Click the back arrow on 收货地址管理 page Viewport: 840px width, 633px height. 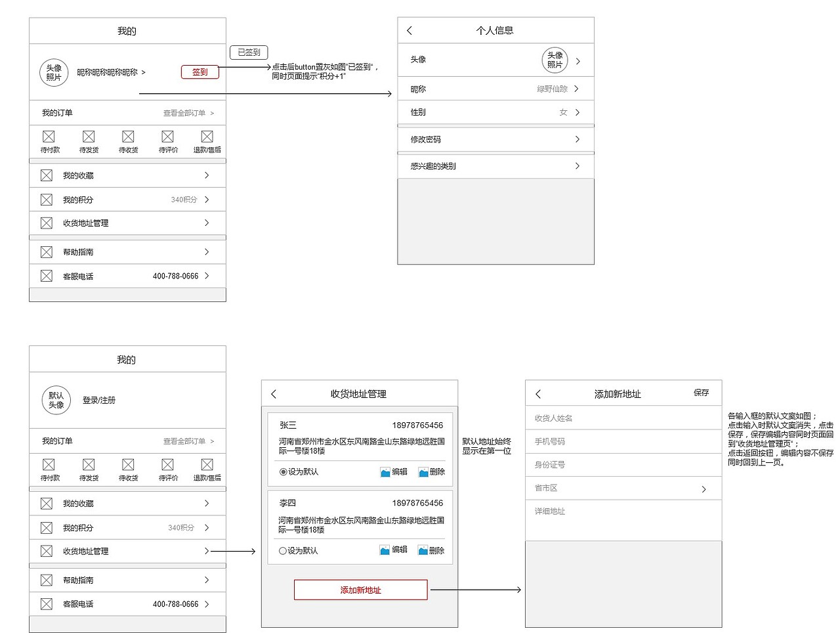tap(274, 393)
